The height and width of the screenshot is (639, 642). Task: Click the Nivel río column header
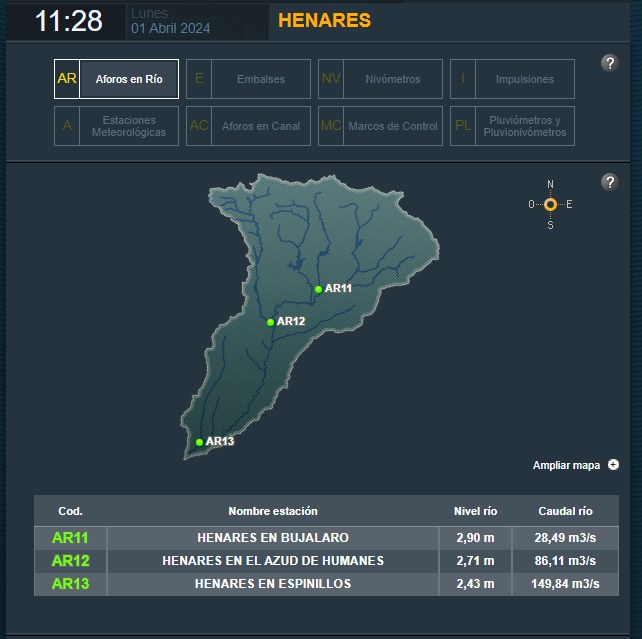(x=475, y=511)
